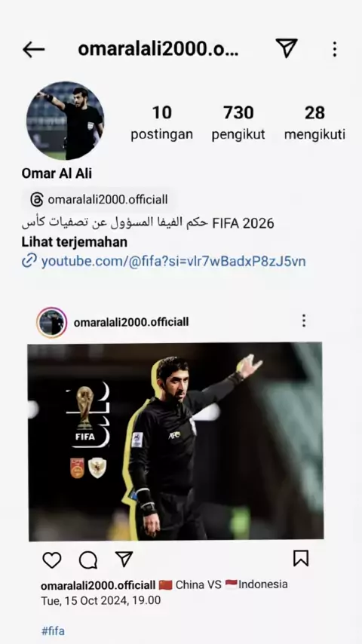
Task: Open the China VS Indonesia post image
Action: click(x=176, y=441)
